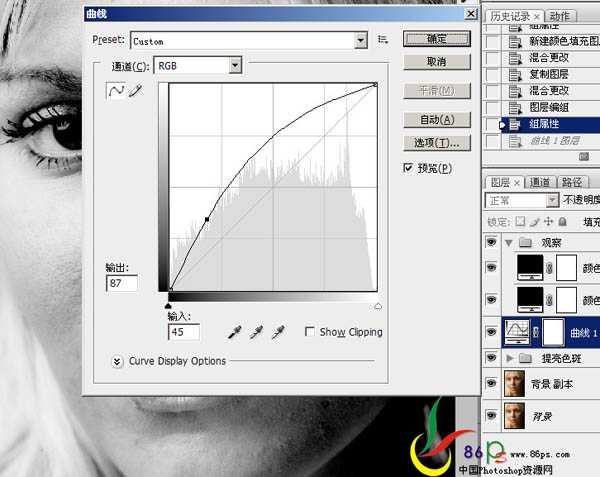Switch to the 通道 panel tab
The width and height of the screenshot is (600, 477).
[540, 182]
